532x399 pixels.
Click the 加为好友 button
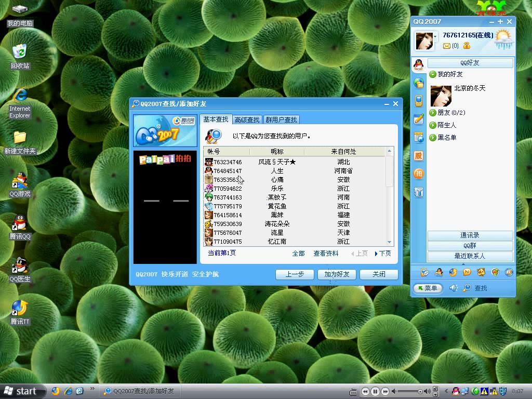coord(337,274)
